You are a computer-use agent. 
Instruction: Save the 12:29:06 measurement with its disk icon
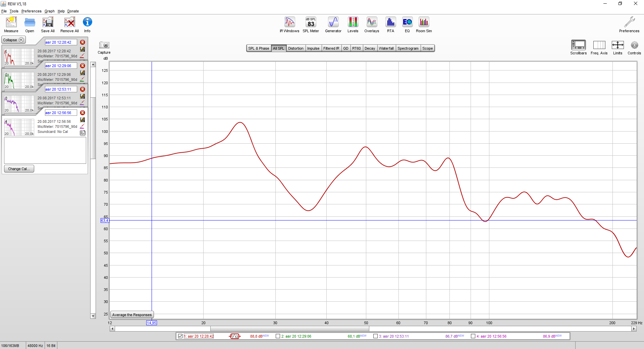tap(83, 73)
